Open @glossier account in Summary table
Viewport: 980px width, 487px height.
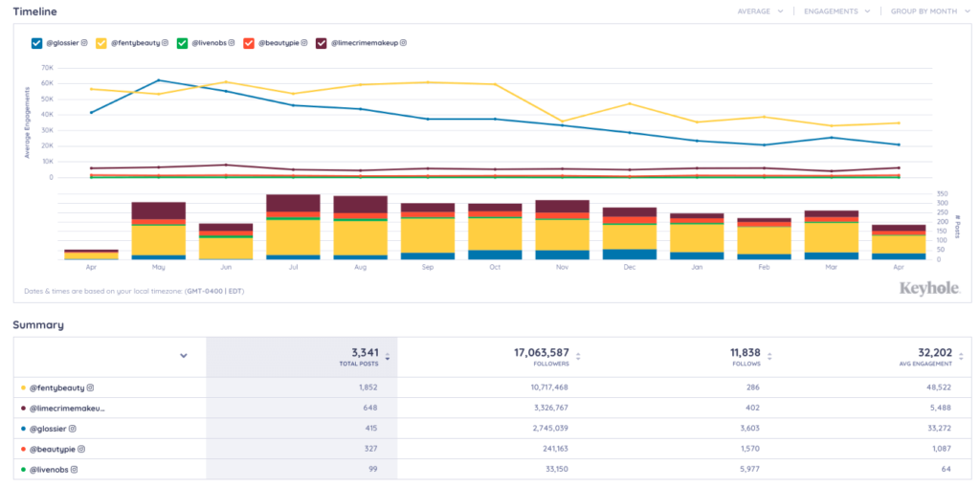48,429
